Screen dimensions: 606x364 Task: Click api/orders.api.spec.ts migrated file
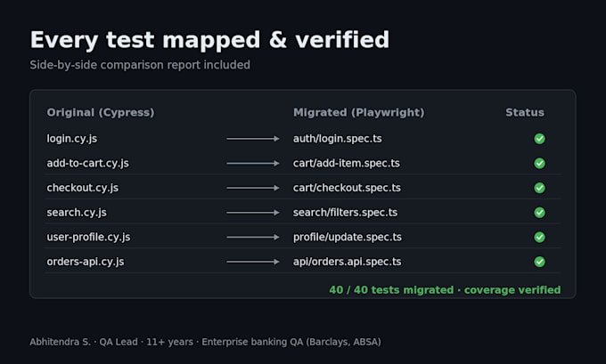pos(347,262)
